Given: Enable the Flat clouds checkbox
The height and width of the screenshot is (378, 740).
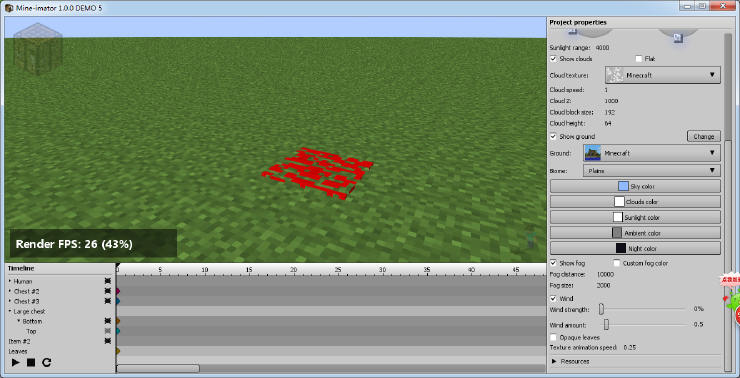Looking at the screenshot, I should [639, 59].
